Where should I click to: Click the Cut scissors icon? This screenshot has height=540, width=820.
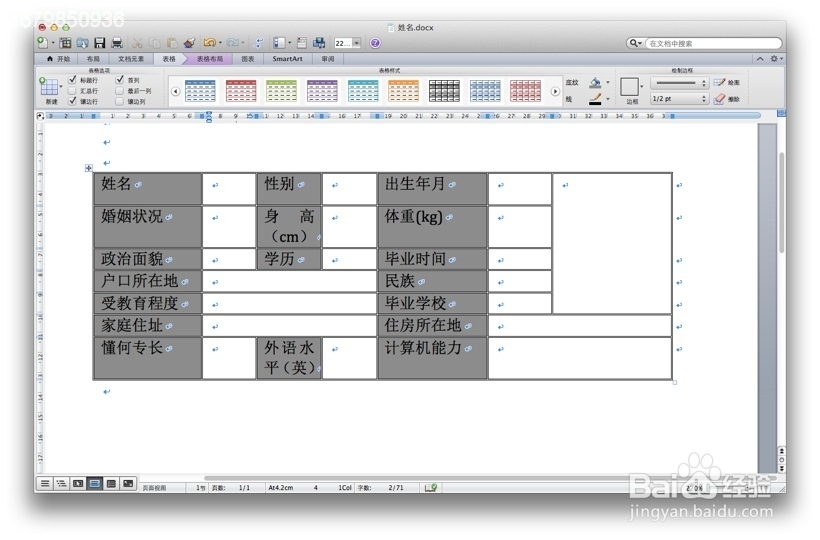pos(138,43)
